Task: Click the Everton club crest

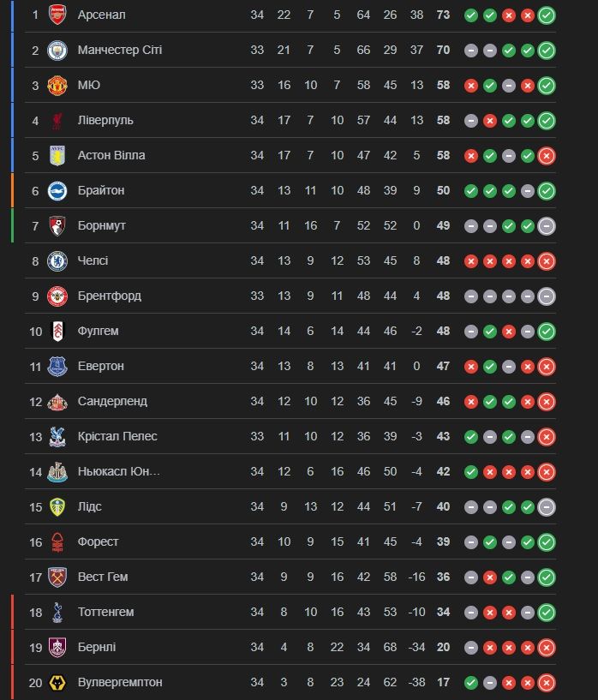Action: [57, 366]
